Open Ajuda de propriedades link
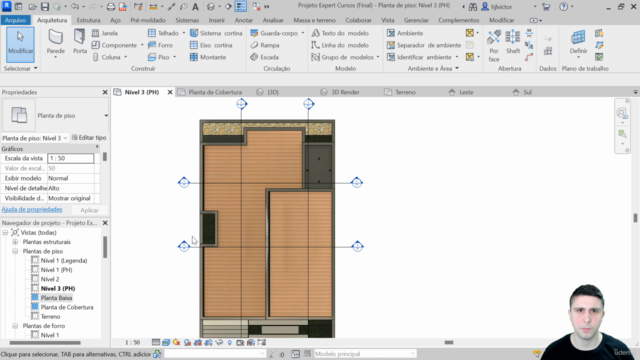This screenshot has width=640, height=360. (32, 209)
